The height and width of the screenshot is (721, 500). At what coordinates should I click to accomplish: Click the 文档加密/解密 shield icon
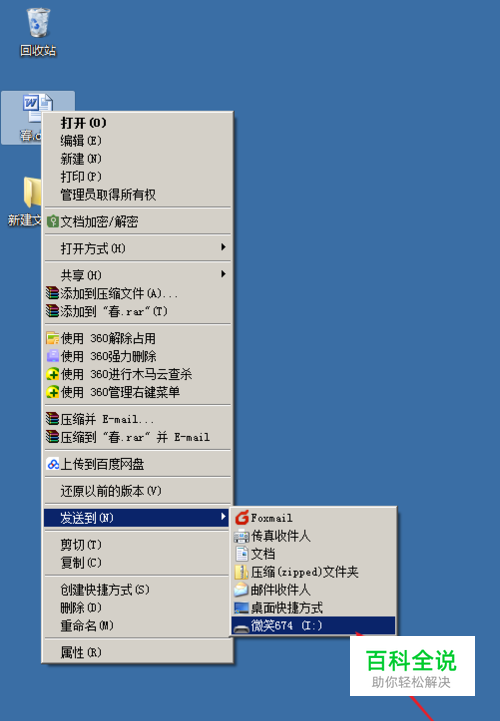point(53,222)
